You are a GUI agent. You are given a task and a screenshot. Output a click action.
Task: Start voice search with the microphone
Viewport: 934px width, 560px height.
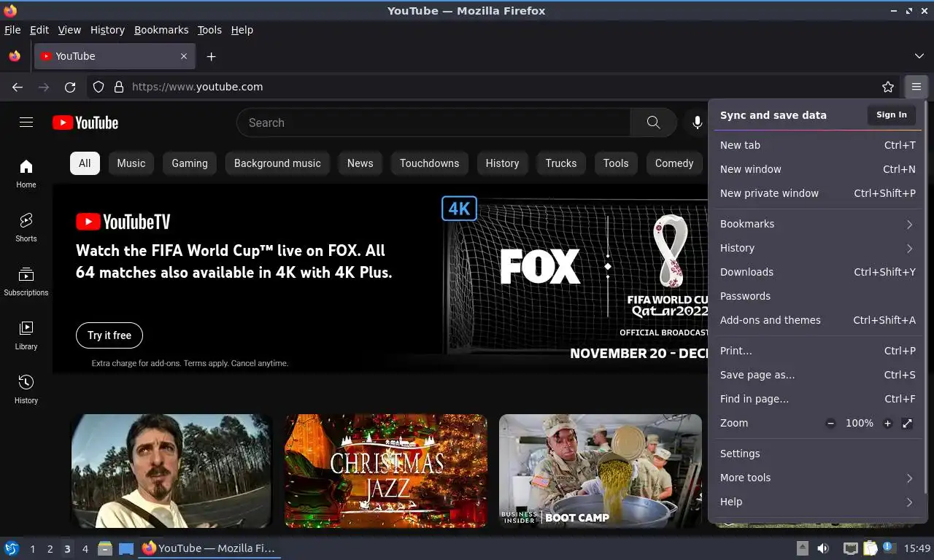point(698,122)
